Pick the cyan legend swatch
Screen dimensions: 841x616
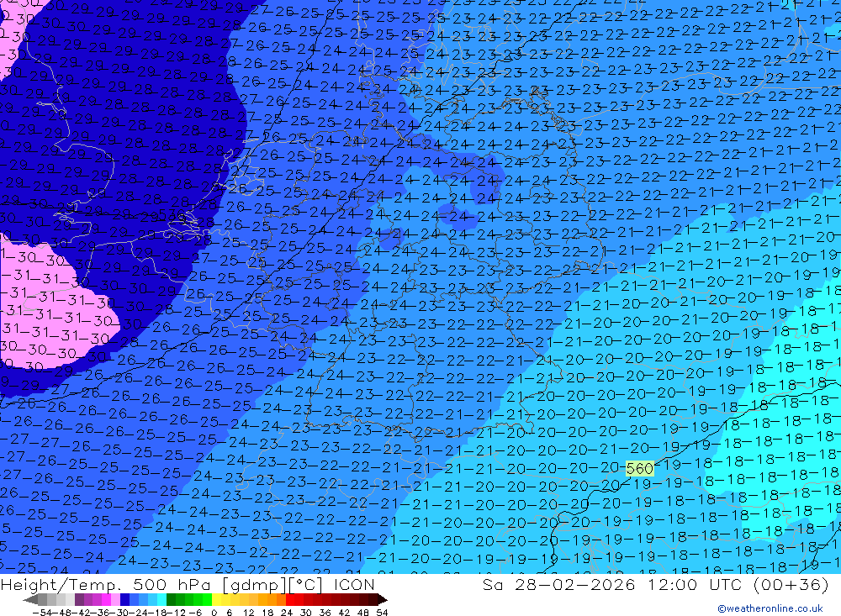161,599
